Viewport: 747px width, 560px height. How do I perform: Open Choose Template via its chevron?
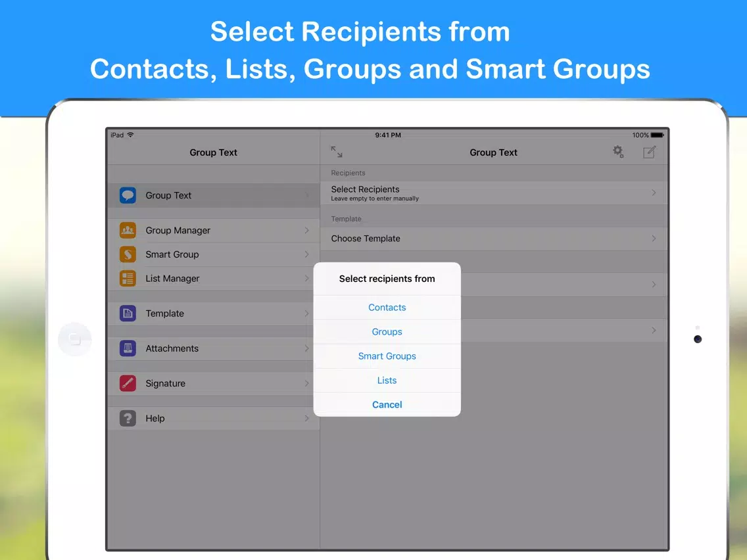point(654,239)
